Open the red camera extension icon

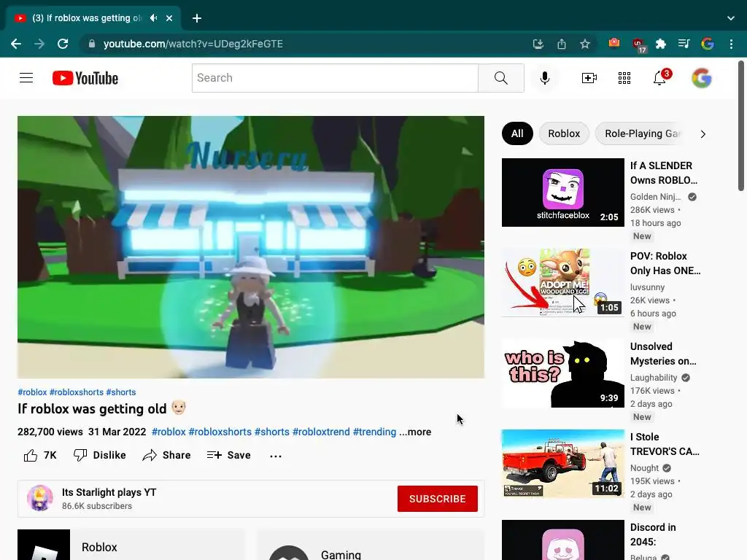[x=614, y=43]
